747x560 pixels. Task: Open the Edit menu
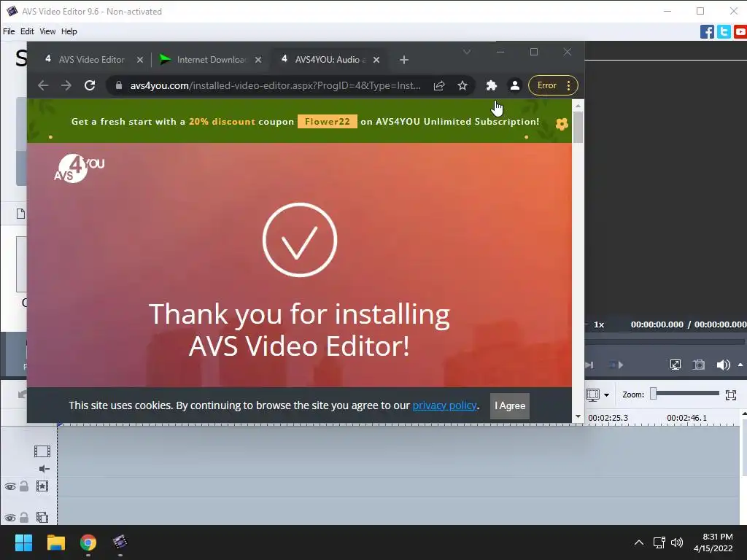tap(27, 31)
